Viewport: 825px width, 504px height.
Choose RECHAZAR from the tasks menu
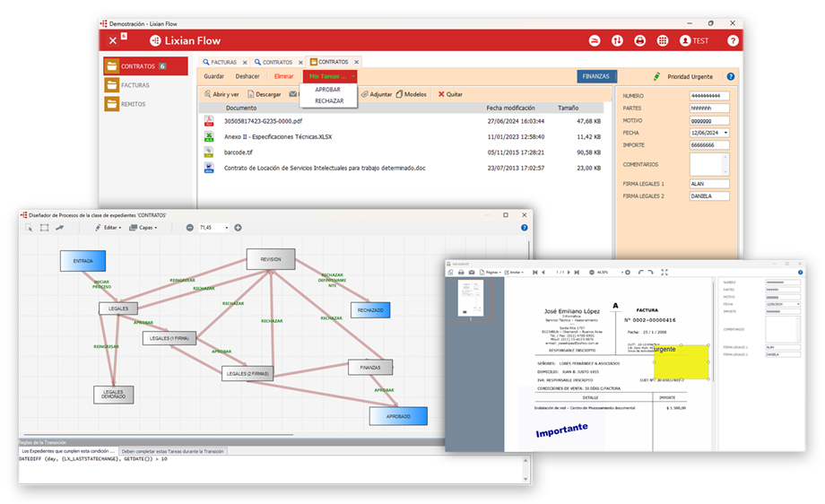click(329, 100)
